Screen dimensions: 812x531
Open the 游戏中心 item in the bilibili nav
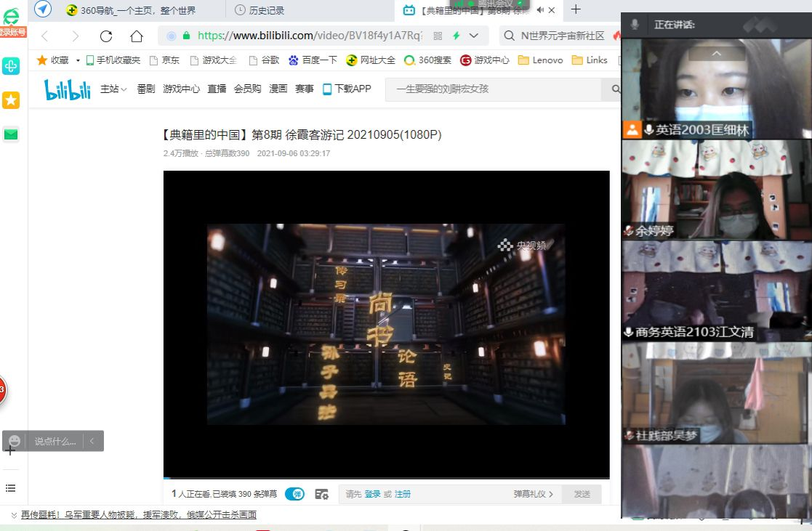pos(181,89)
